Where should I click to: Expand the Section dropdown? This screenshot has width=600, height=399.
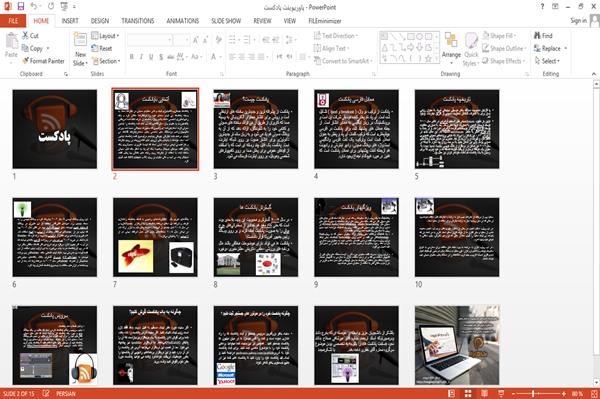coord(106,61)
